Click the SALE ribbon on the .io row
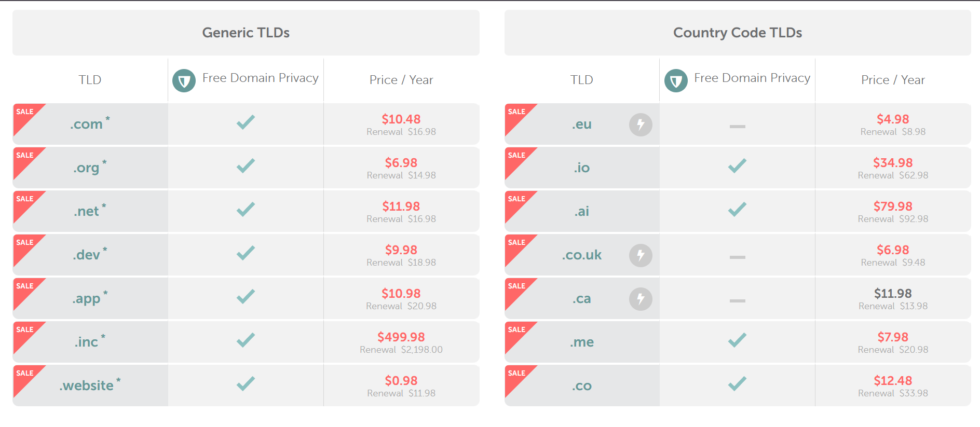This screenshot has height=427, width=980. (x=516, y=156)
